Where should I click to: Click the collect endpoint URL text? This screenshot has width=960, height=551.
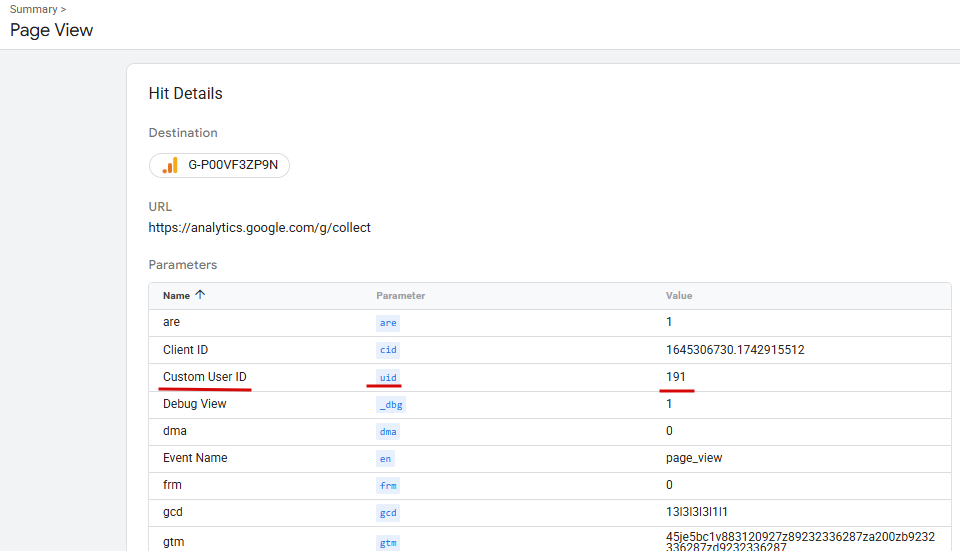[x=259, y=228]
